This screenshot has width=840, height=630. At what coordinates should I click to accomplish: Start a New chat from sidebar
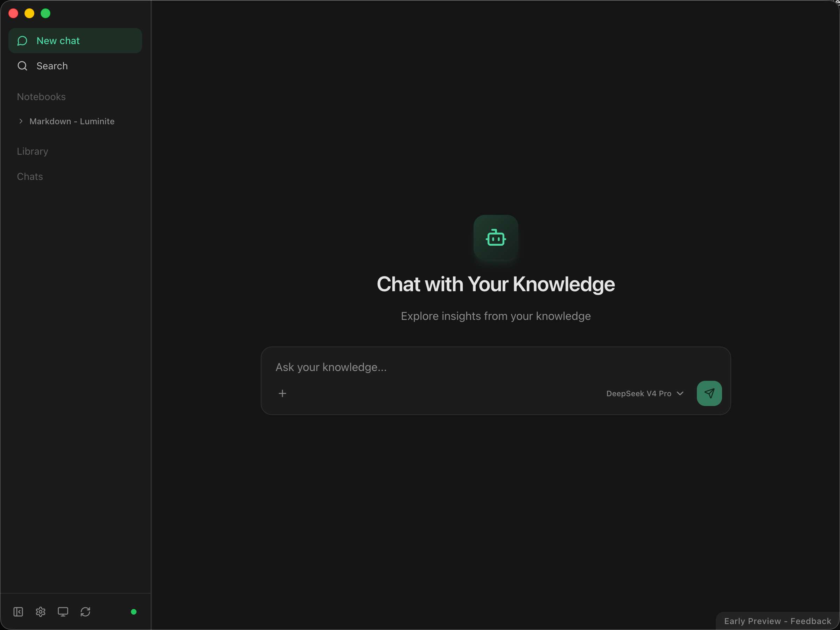(x=75, y=41)
